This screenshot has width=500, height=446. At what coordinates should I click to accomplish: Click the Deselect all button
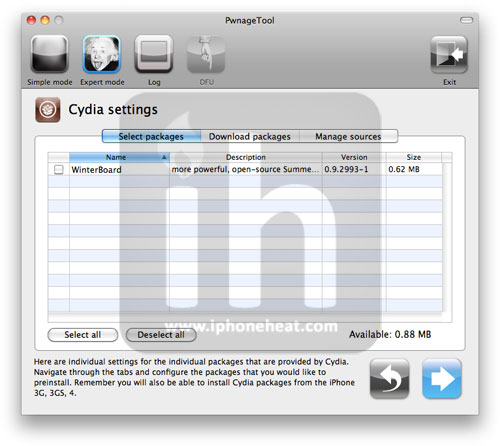click(x=161, y=335)
